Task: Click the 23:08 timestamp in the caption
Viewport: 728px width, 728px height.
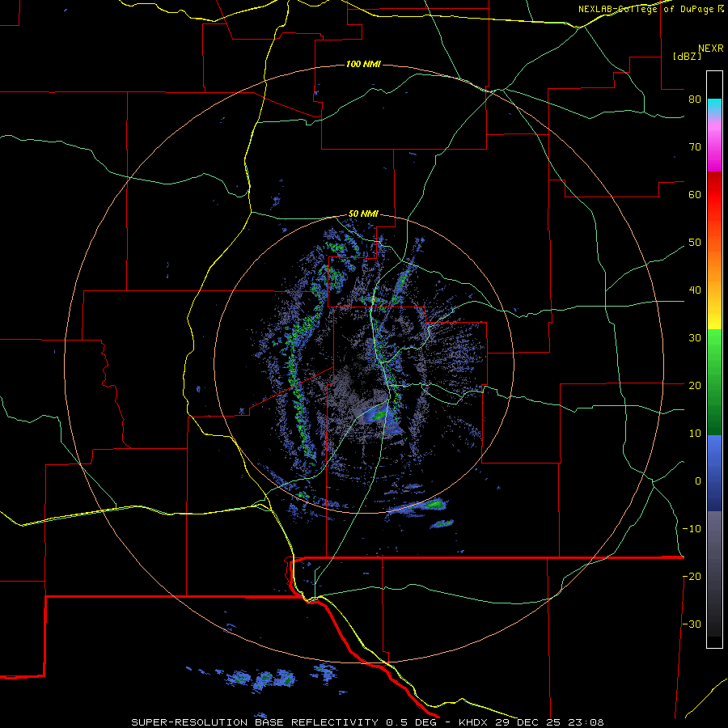Action: [x=585, y=722]
